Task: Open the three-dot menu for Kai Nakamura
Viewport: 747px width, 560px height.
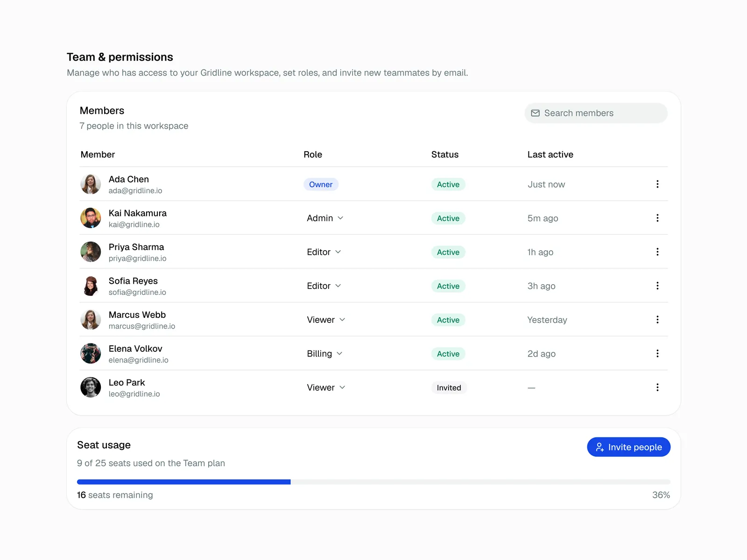Action: coord(657,218)
